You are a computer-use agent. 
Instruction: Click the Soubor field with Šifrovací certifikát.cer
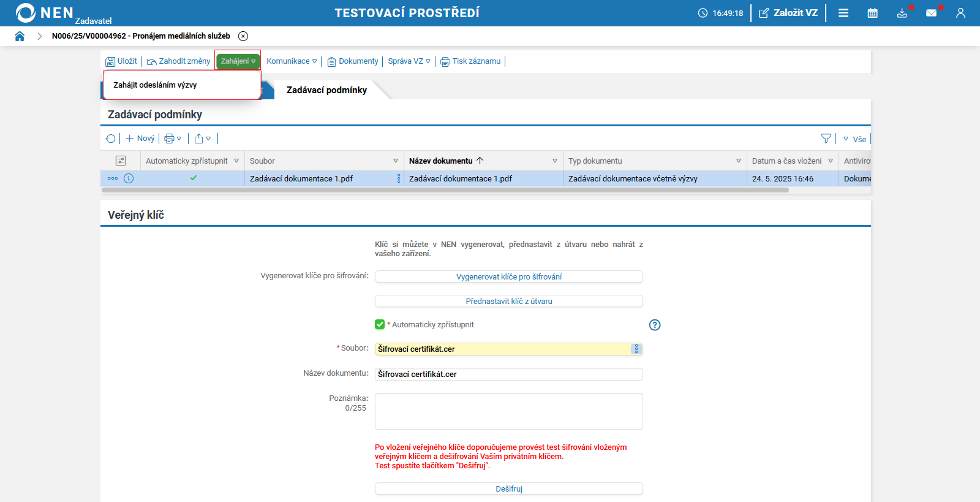[509, 349]
